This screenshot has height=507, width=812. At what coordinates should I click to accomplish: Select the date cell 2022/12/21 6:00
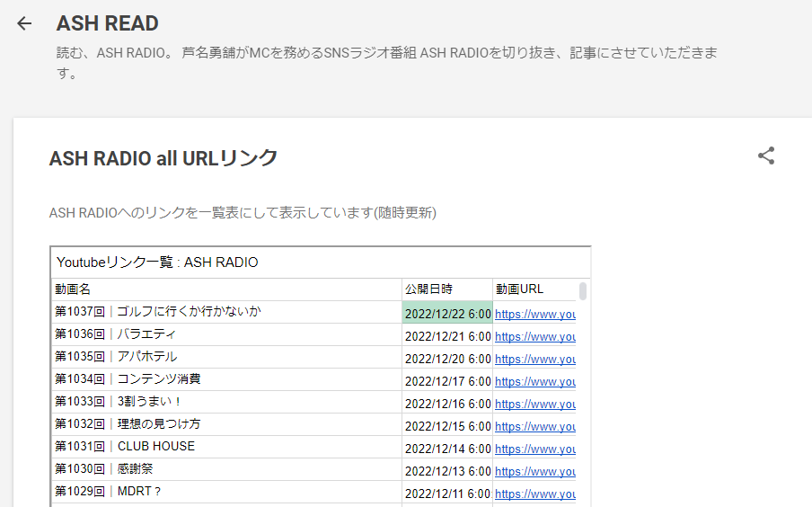447,335
